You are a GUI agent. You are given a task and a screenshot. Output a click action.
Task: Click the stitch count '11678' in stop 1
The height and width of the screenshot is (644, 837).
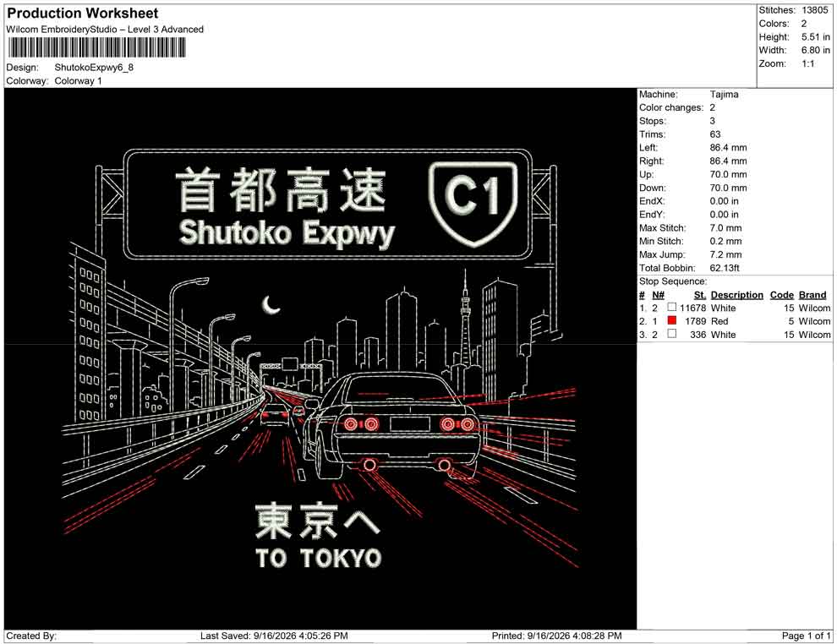tap(693, 308)
